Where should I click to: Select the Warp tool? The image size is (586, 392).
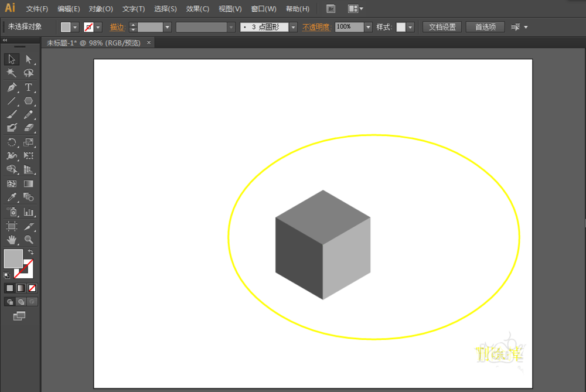coord(12,155)
